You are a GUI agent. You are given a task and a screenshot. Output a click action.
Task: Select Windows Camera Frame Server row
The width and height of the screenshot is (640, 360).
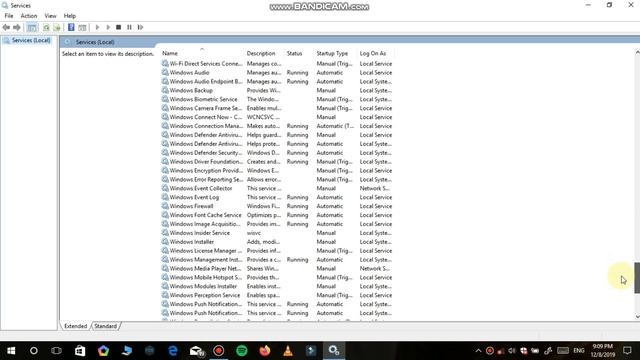[x=277, y=108]
